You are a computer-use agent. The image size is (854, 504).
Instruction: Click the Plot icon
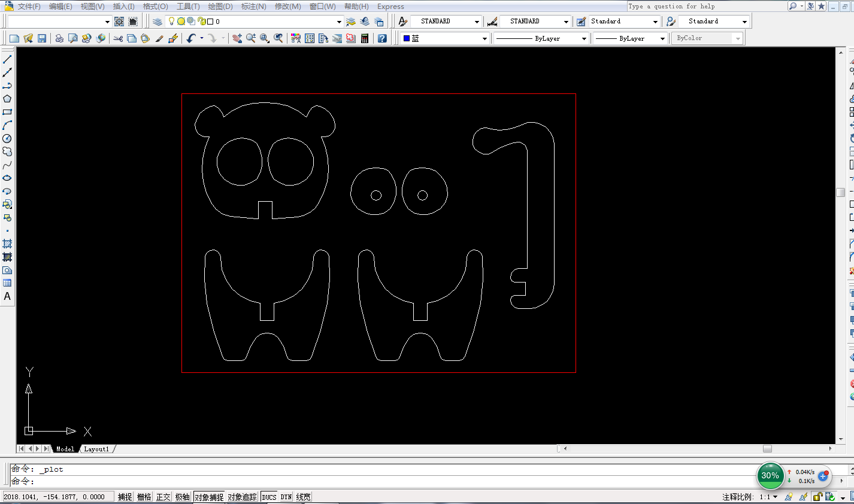tap(59, 39)
